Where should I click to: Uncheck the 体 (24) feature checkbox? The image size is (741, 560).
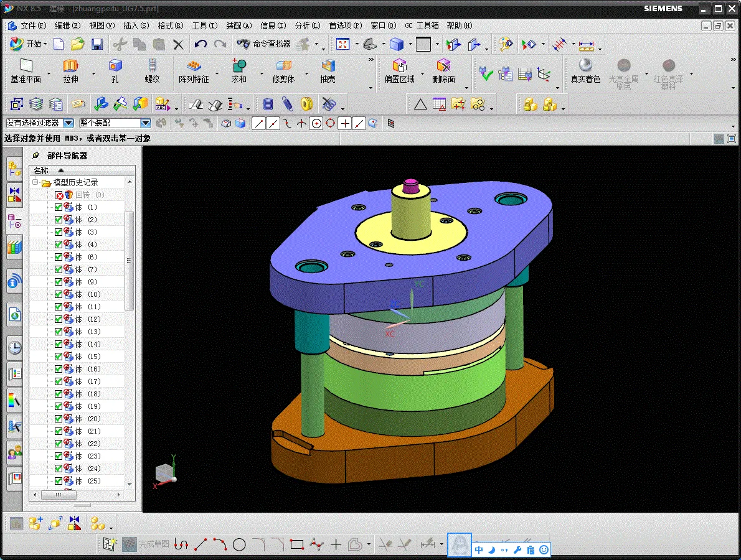click(59, 469)
